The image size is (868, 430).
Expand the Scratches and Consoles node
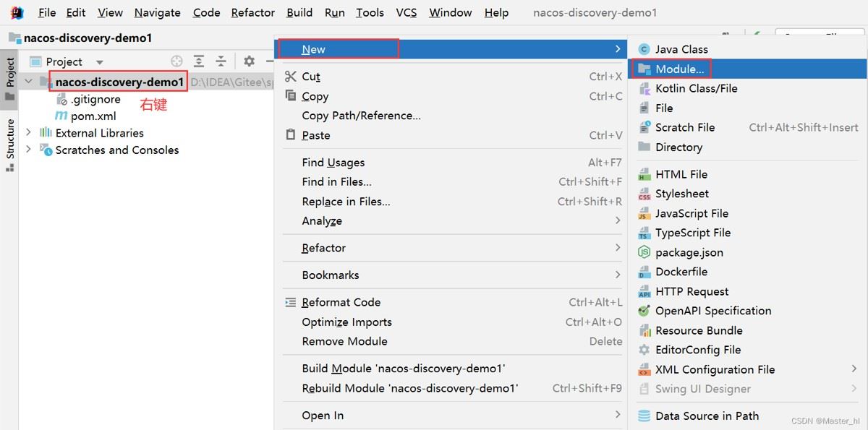coord(28,150)
